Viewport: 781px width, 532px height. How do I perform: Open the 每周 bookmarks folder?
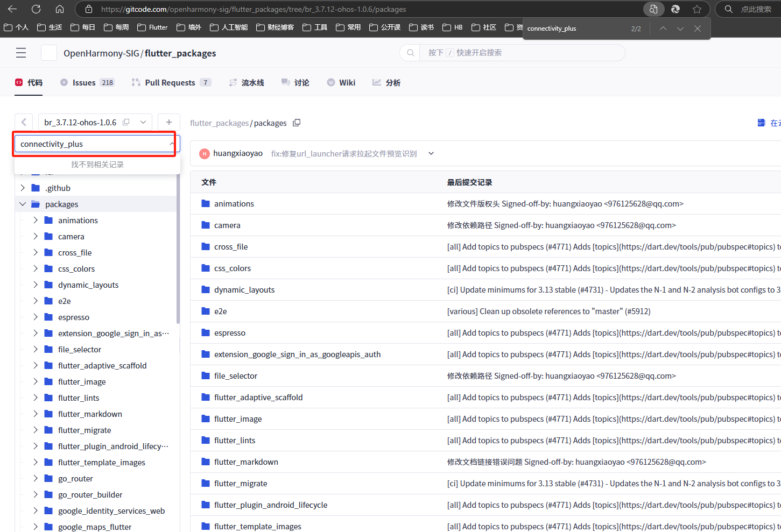(116, 27)
